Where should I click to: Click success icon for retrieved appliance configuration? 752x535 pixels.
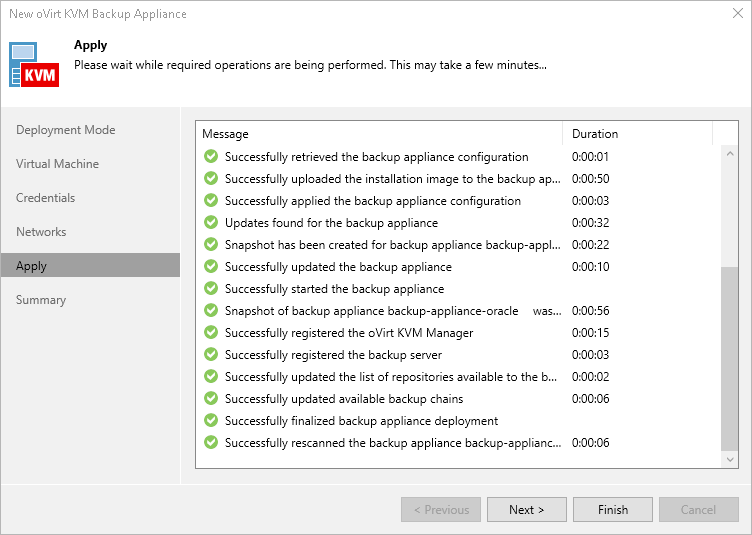coord(211,156)
